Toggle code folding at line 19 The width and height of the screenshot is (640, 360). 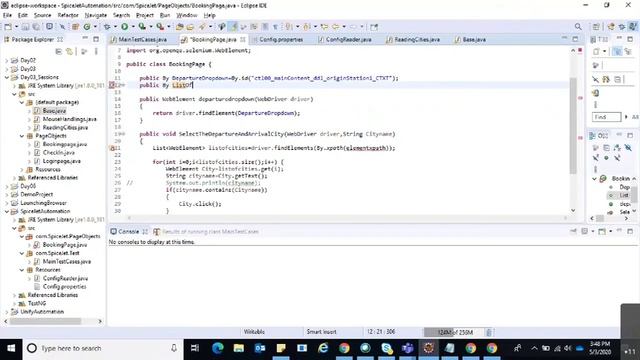124,134
